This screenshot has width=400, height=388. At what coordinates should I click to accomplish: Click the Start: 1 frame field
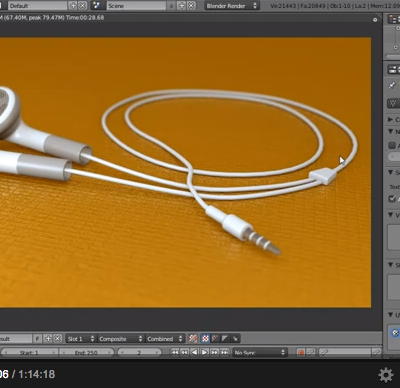(29, 352)
